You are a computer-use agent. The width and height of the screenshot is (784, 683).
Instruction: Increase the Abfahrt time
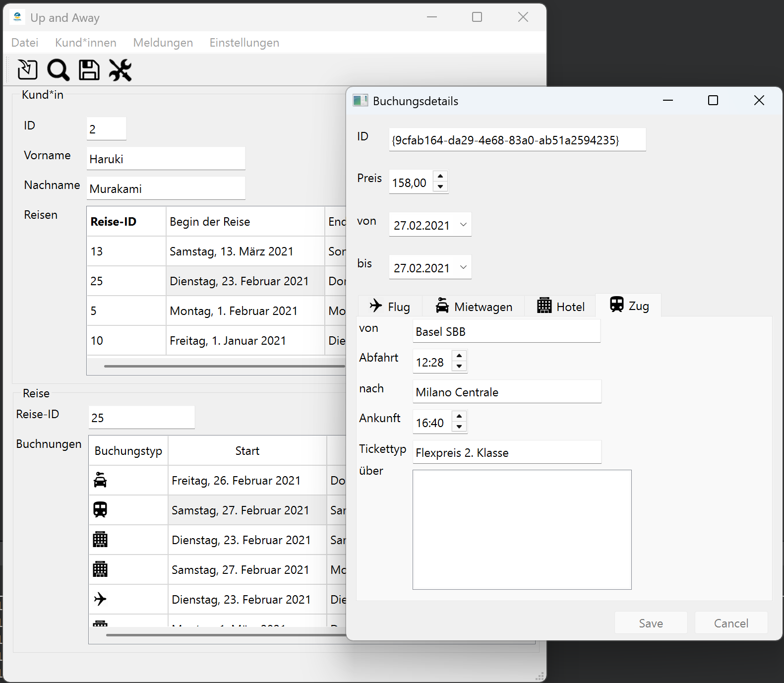(x=459, y=356)
